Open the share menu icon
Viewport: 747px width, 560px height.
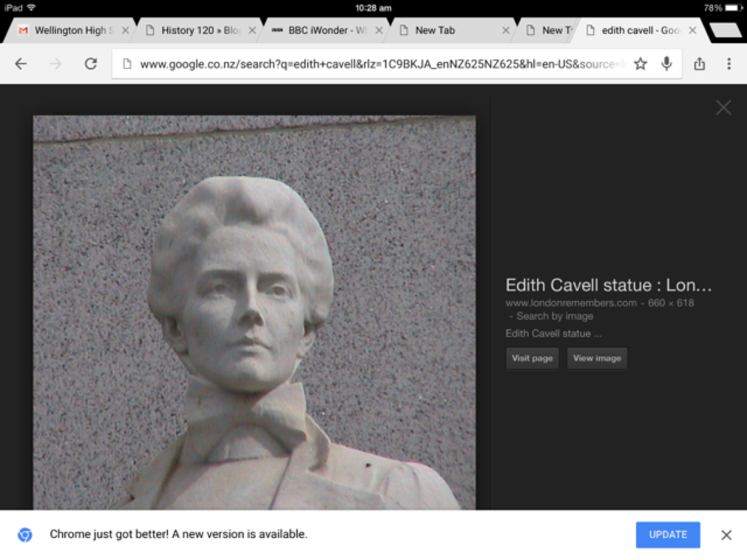699,64
